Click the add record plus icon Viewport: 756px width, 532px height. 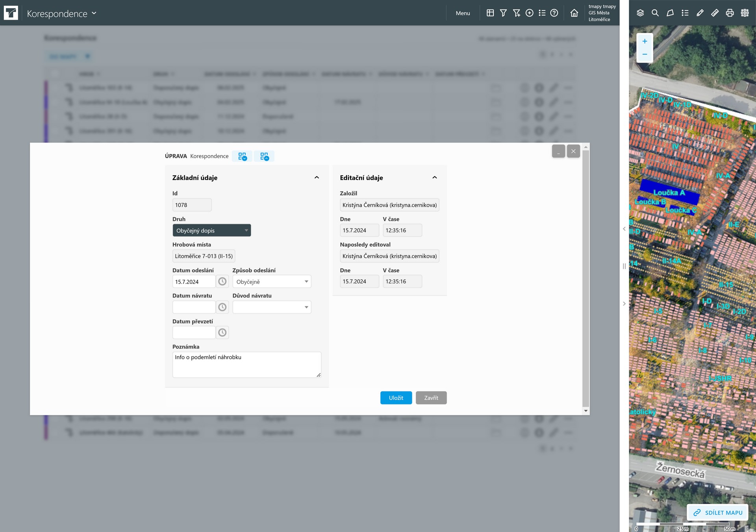530,13
